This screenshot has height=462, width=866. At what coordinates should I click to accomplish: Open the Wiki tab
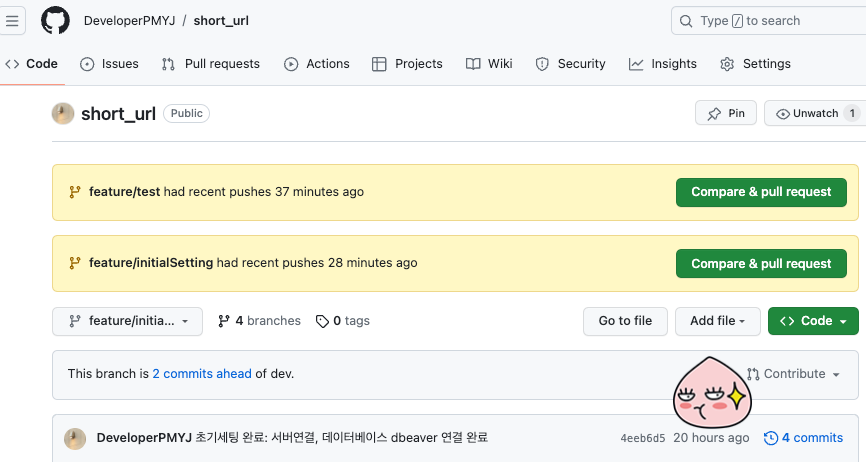coord(489,63)
